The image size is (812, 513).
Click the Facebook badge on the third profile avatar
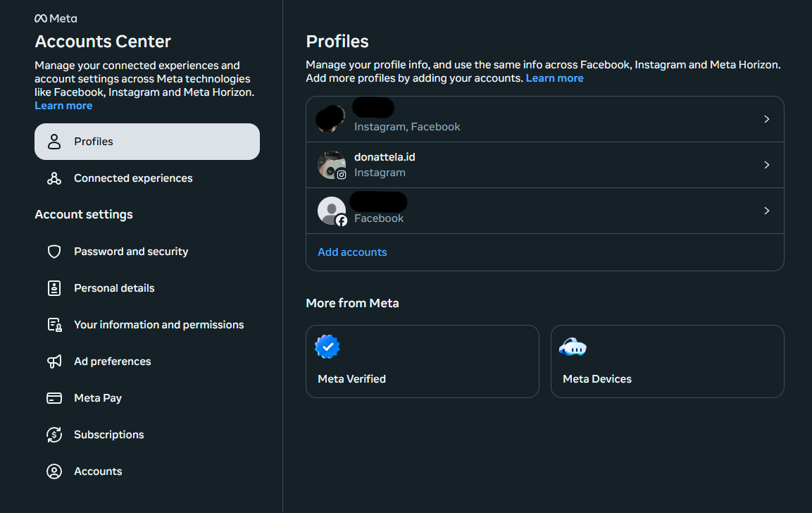(x=342, y=221)
